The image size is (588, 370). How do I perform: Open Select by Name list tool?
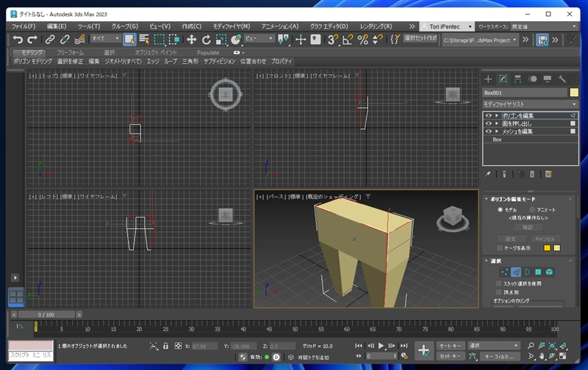pyautogui.click(x=144, y=40)
